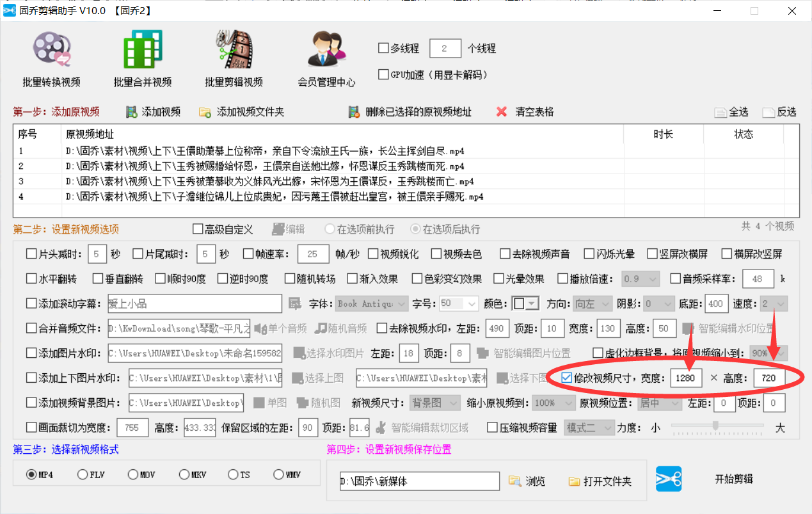Click the red X 清空表格 clear table icon
This screenshot has height=514, width=812.
[503, 111]
